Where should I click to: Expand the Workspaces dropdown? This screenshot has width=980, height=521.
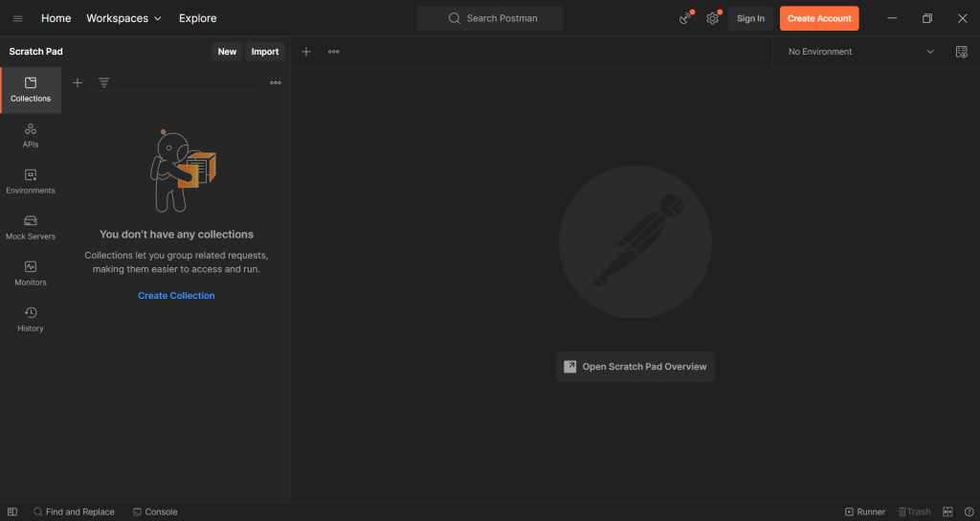[123, 18]
